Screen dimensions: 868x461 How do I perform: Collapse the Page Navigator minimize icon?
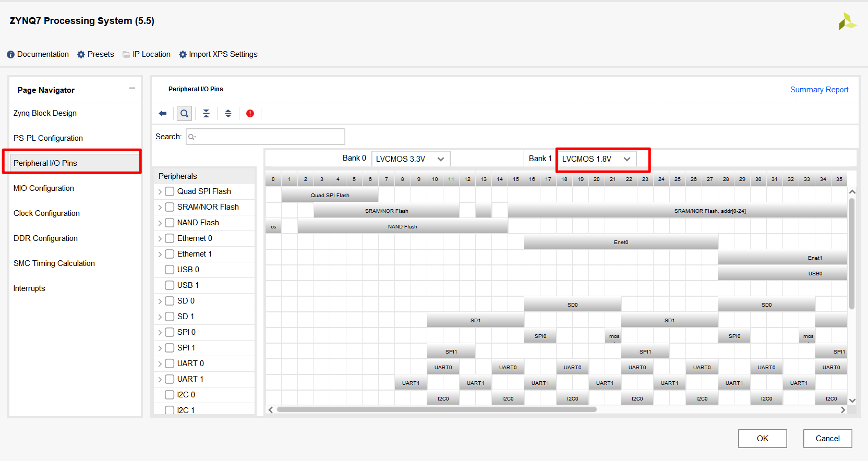point(132,88)
